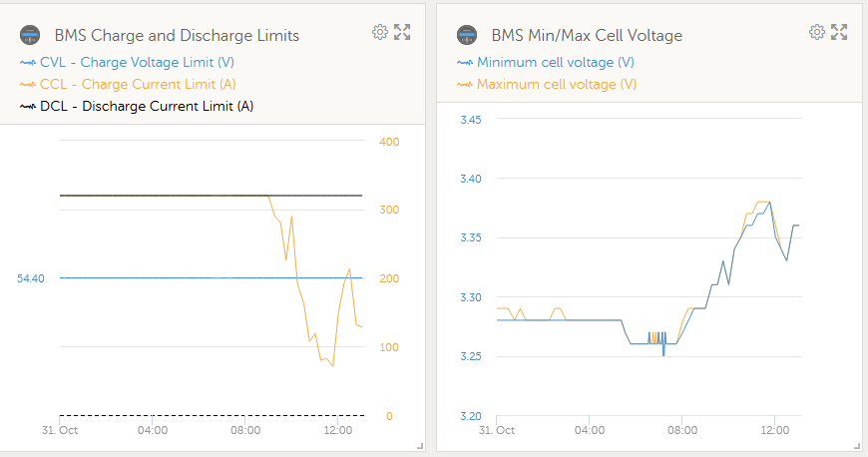Click the blue series icon next to CVL legend
Viewport: 868px width, 457px height.
coord(28,63)
